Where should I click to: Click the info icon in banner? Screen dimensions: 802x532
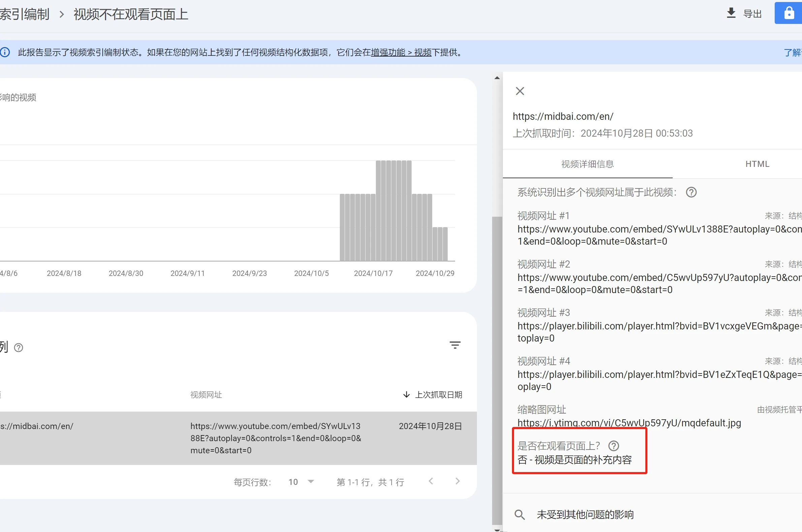5,52
